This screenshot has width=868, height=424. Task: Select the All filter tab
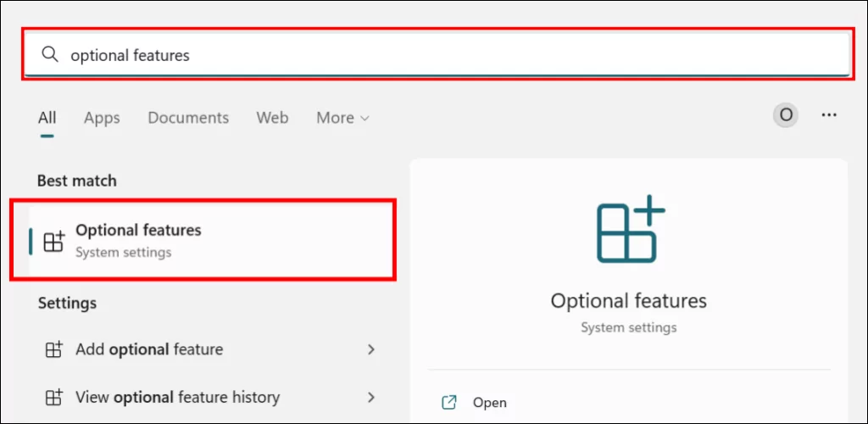(x=47, y=118)
